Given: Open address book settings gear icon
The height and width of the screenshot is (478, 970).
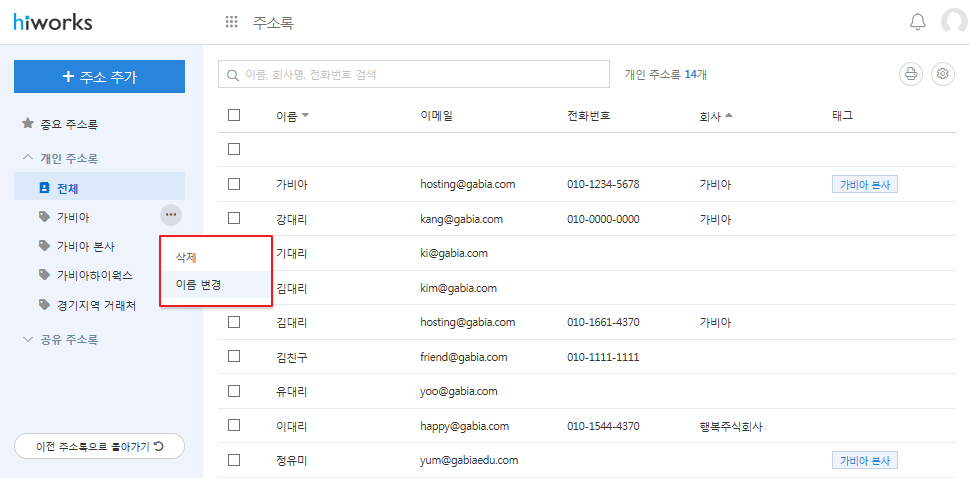Looking at the screenshot, I should coord(942,74).
